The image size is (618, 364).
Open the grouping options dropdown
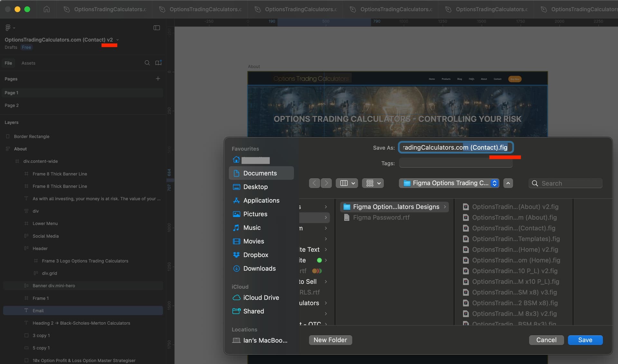(373, 183)
